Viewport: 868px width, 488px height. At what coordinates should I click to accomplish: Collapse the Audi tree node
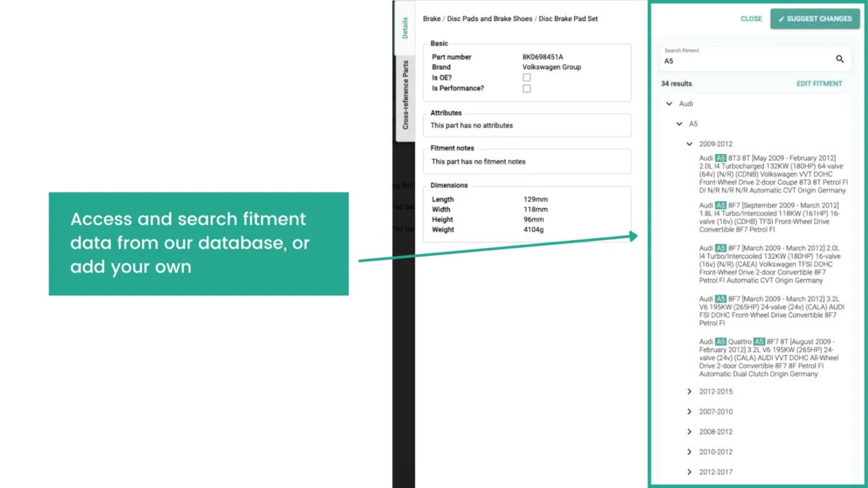coord(669,104)
